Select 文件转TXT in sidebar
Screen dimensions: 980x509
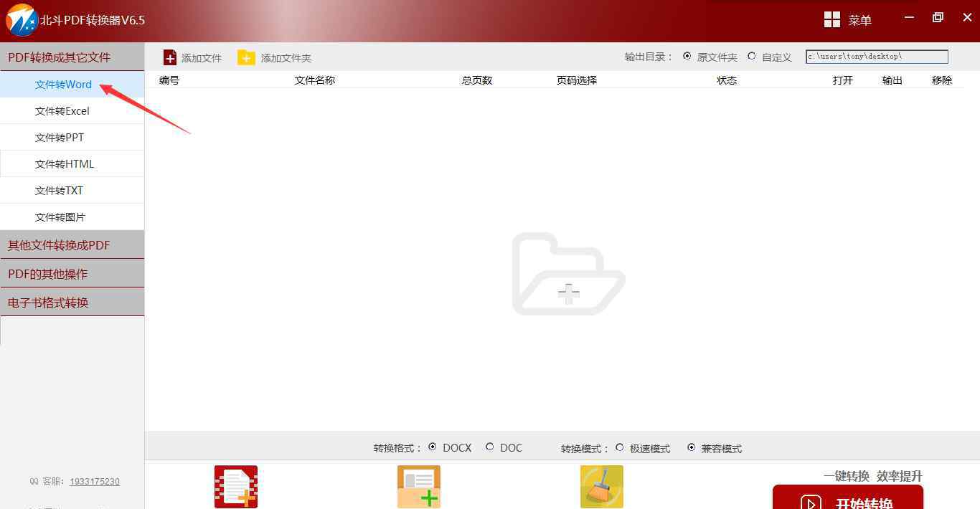tap(72, 191)
